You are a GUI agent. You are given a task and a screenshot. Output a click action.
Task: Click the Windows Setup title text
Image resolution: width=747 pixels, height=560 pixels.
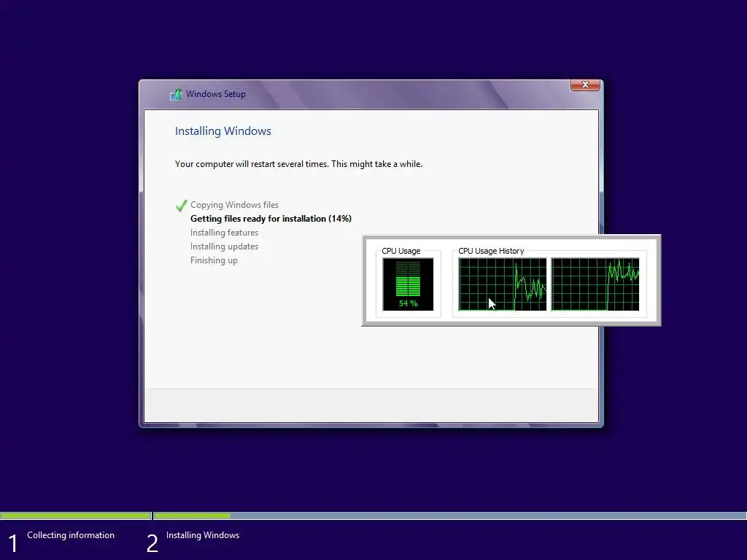(216, 94)
